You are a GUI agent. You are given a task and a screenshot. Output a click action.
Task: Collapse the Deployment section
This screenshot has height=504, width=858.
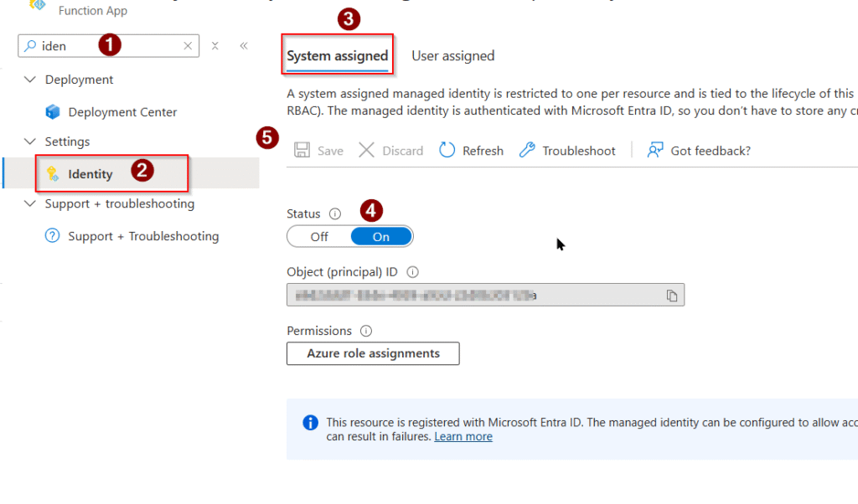[x=31, y=80]
